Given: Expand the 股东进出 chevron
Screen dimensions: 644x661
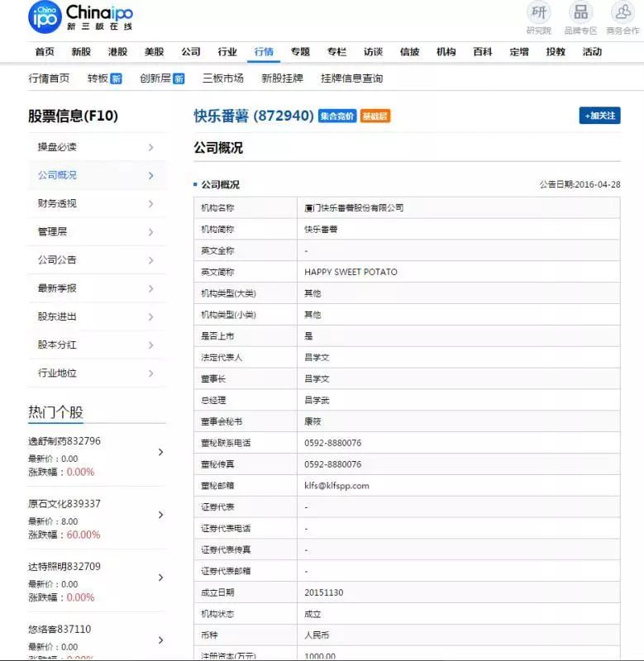Looking at the screenshot, I should [151, 316].
